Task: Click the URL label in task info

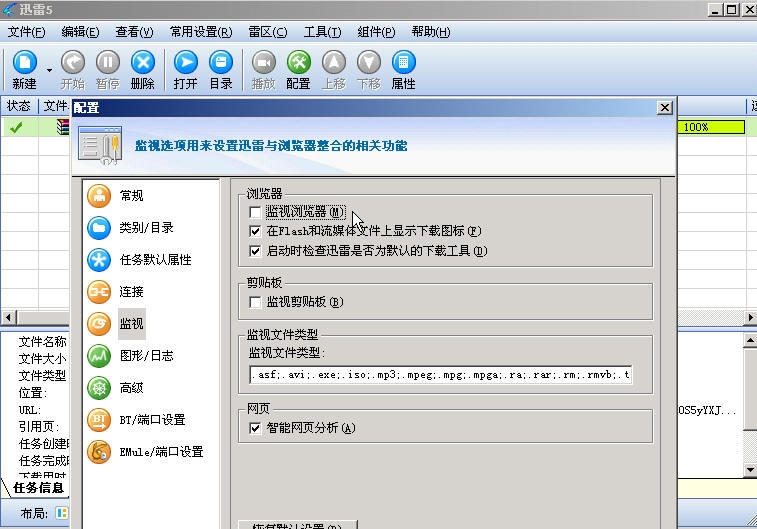Action: 30,410
